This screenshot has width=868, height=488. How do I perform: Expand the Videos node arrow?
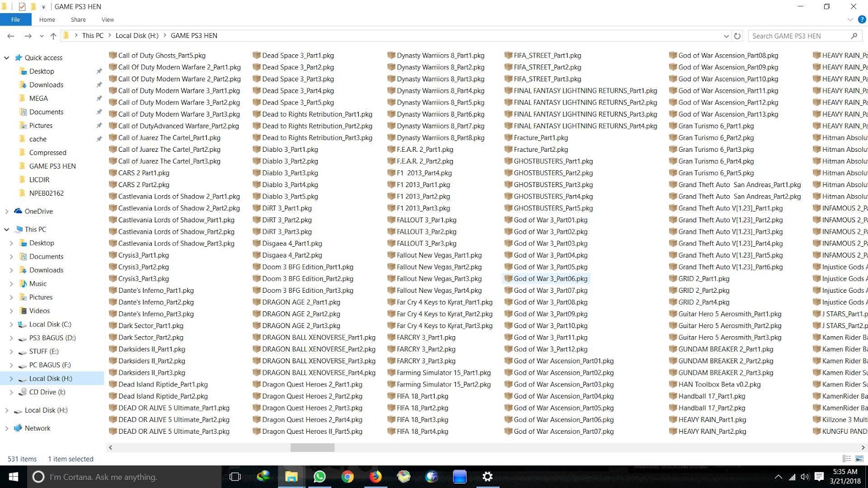11,311
